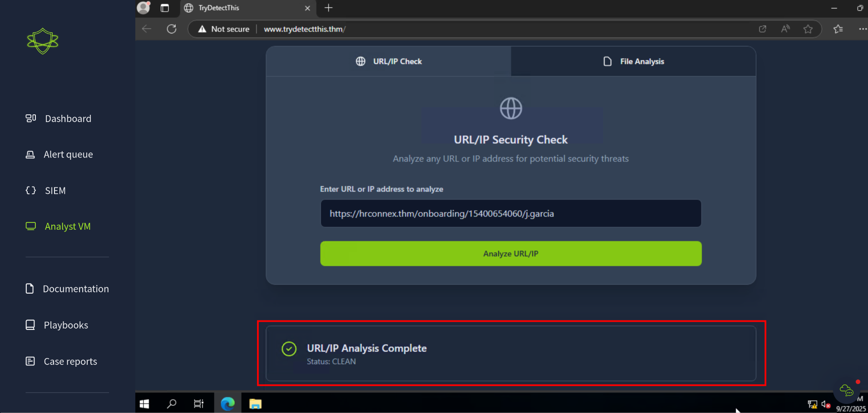Click the browser refresh icon
The image size is (868, 413).
click(171, 29)
